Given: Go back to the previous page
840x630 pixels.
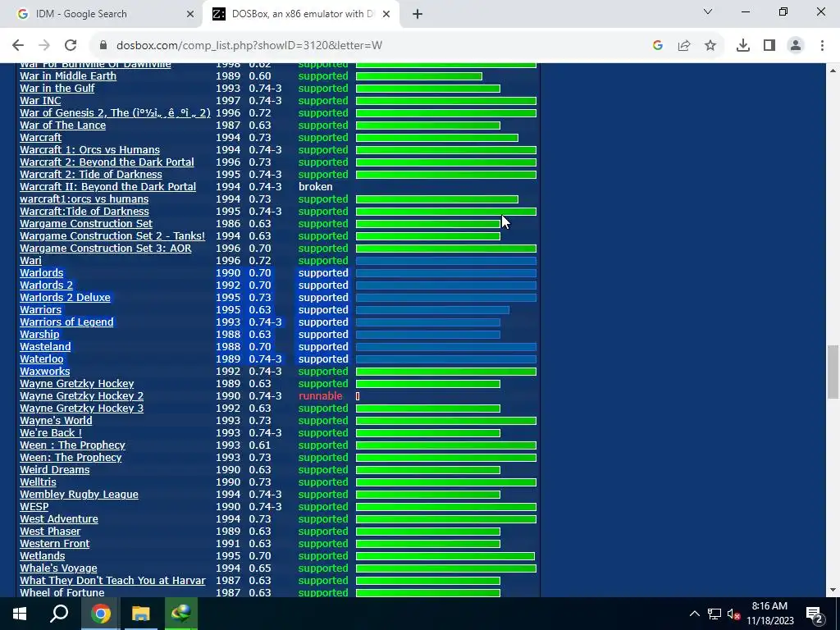Looking at the screenshot, I should click(18, 46).
